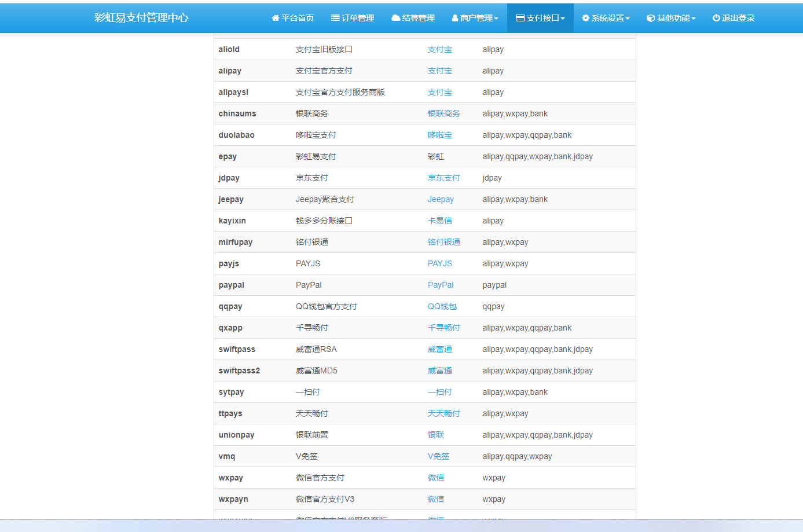Open the 支付宝 link in the alipay row
The width and height of the screenshot is (803, 532).
[x=440, y=71]
